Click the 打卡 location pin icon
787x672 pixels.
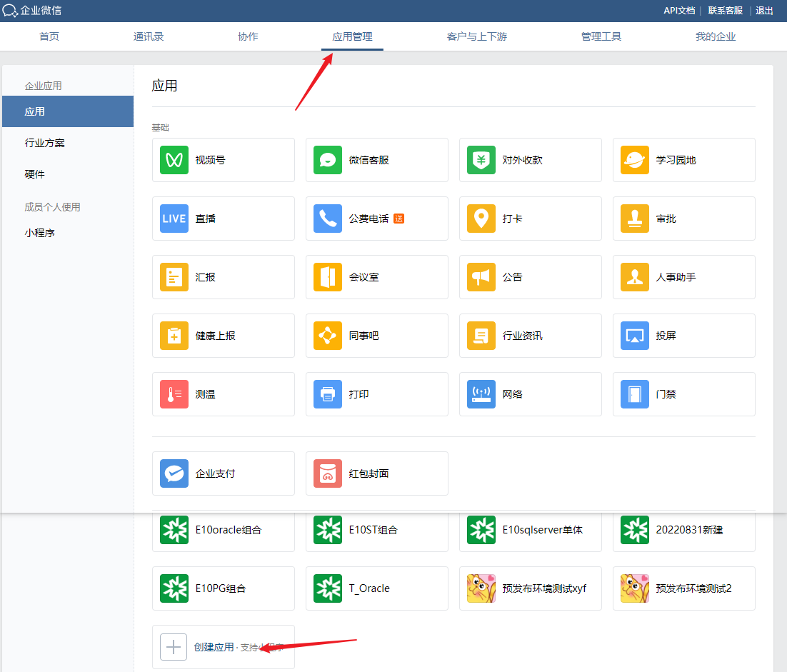point(481,219)
